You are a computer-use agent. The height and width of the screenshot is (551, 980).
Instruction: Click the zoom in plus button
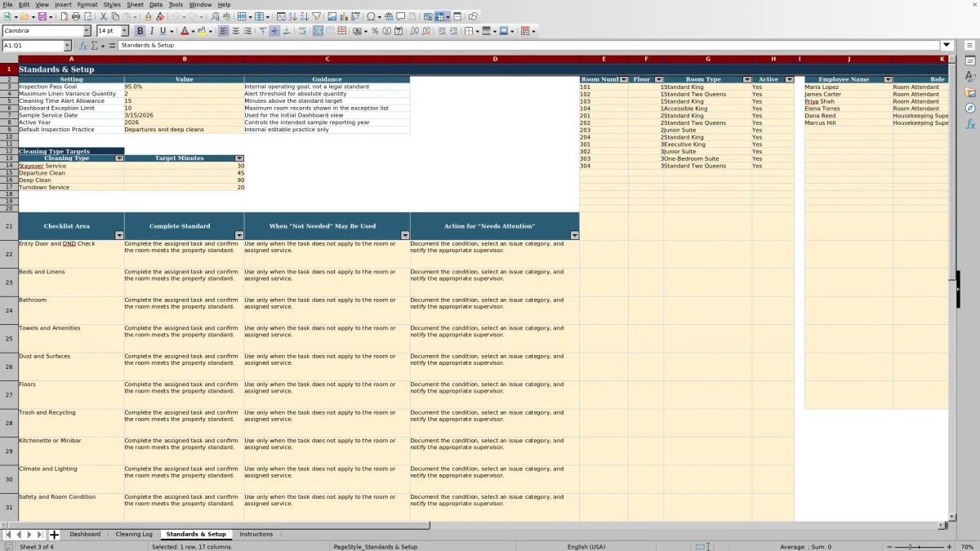pos(948,546)
